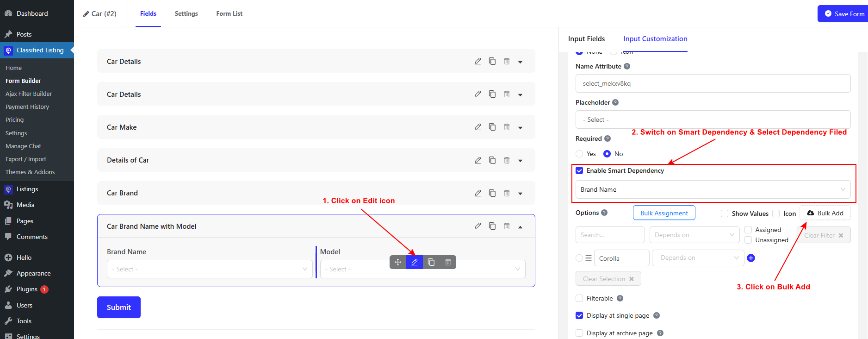Click the Bulk Assignment button

pos(664,213)
